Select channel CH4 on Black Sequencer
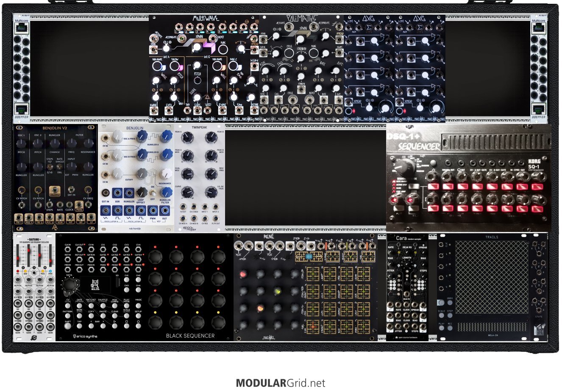Viewport: 562px width, 392px height. coord(138,291)
